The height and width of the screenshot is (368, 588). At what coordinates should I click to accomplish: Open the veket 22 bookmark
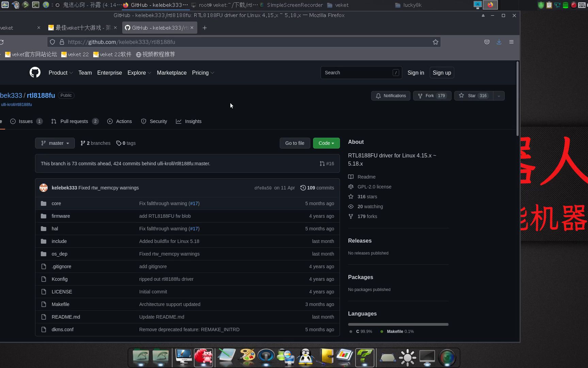tap(75, 55)
